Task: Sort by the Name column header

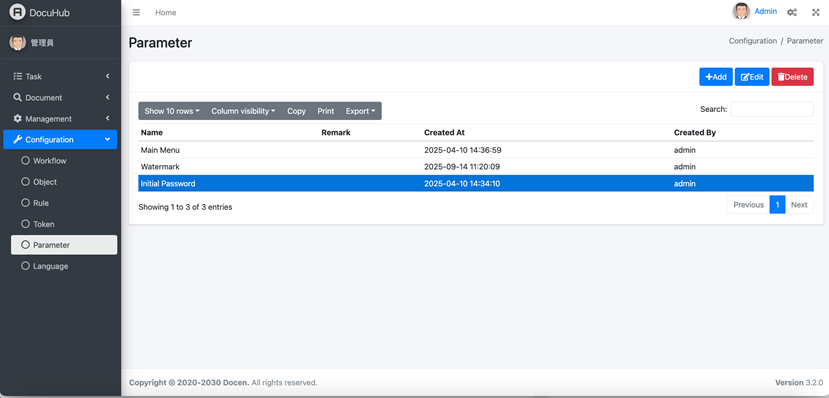Action: [229, 133]
